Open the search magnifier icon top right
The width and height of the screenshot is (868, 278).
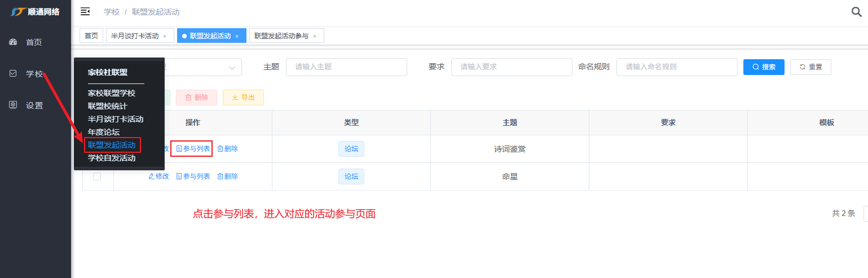tap(856, 12)
